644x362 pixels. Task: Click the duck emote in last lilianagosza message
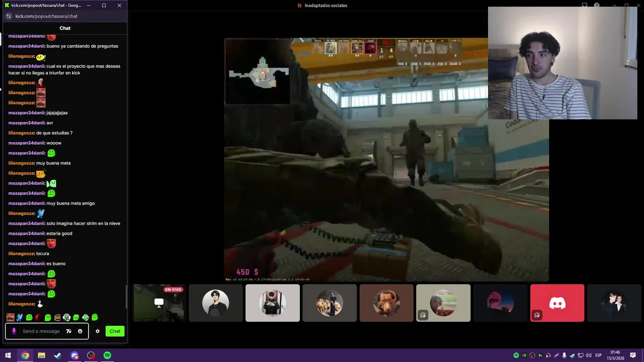(x=40, y=304)
